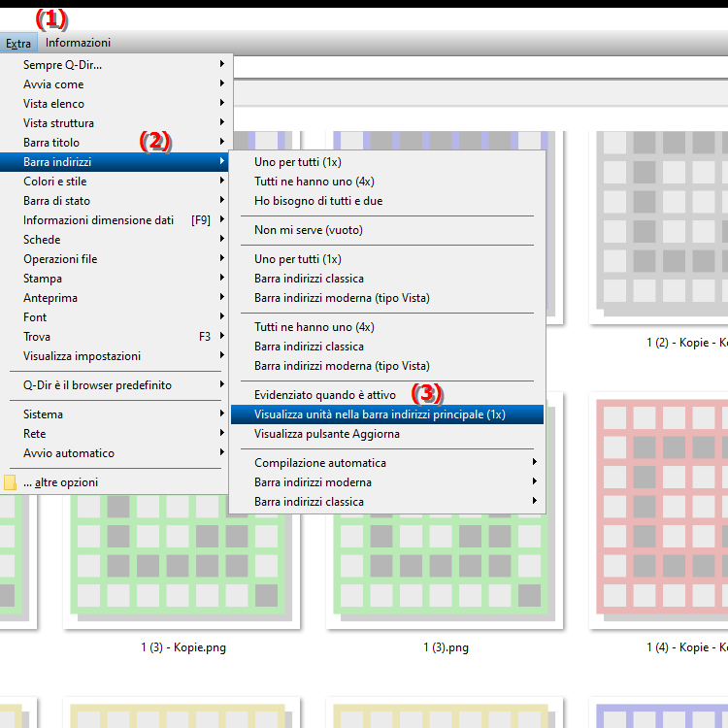
Task: Open the Stampa submenu
Action: 115,279
